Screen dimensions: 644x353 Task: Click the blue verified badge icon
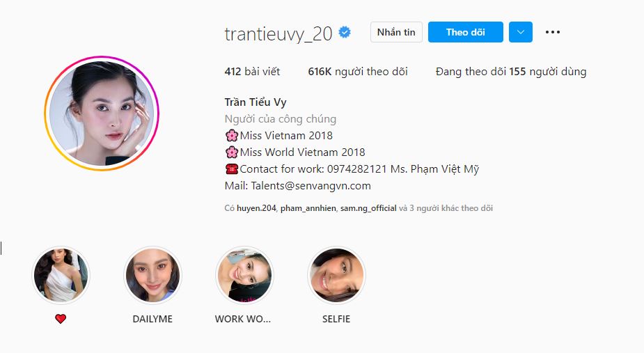[x=345, y=32]
